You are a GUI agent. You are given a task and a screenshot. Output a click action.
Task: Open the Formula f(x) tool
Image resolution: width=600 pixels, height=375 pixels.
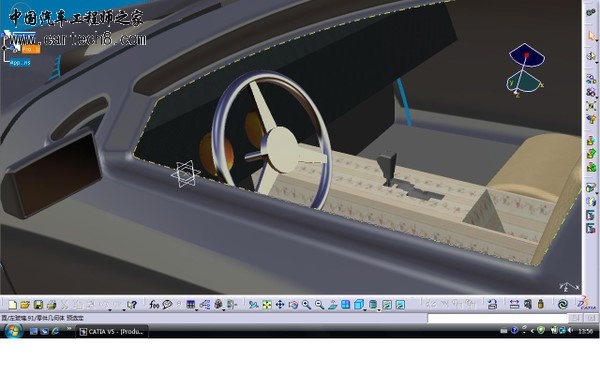click(154, 305)
